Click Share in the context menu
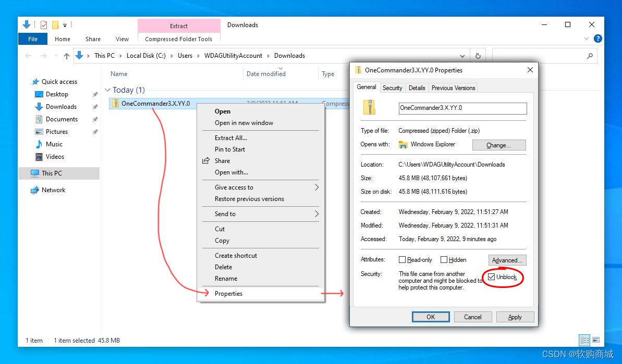Image resolution: width=622 pixels, height=364 pixels. [222, 161]
